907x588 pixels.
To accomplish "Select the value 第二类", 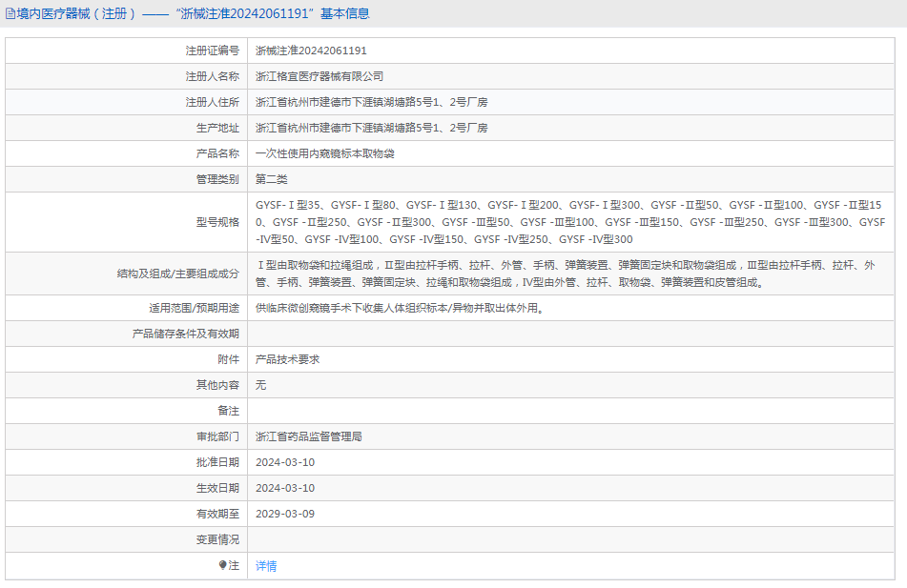I will [271, 179].
